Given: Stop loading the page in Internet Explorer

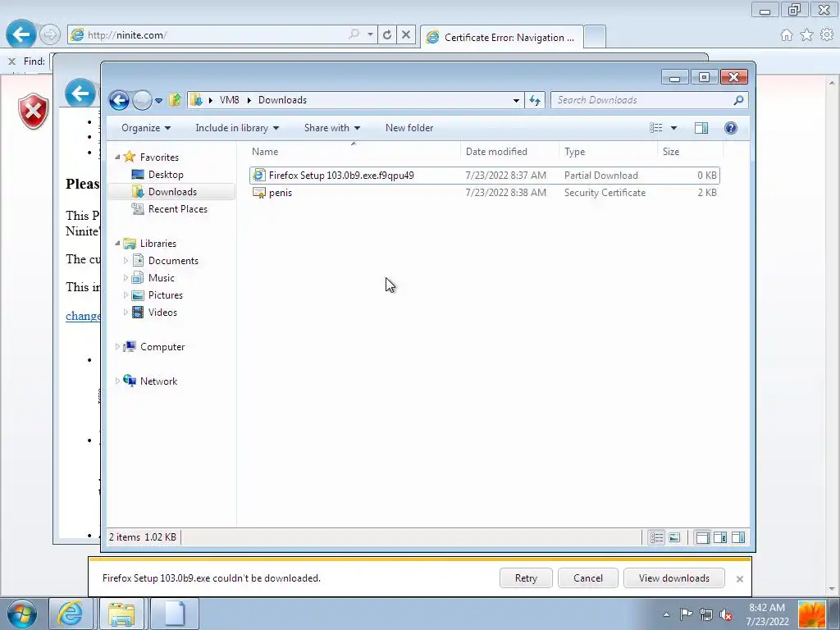Looking at the screenshot, I should [406, 34].
